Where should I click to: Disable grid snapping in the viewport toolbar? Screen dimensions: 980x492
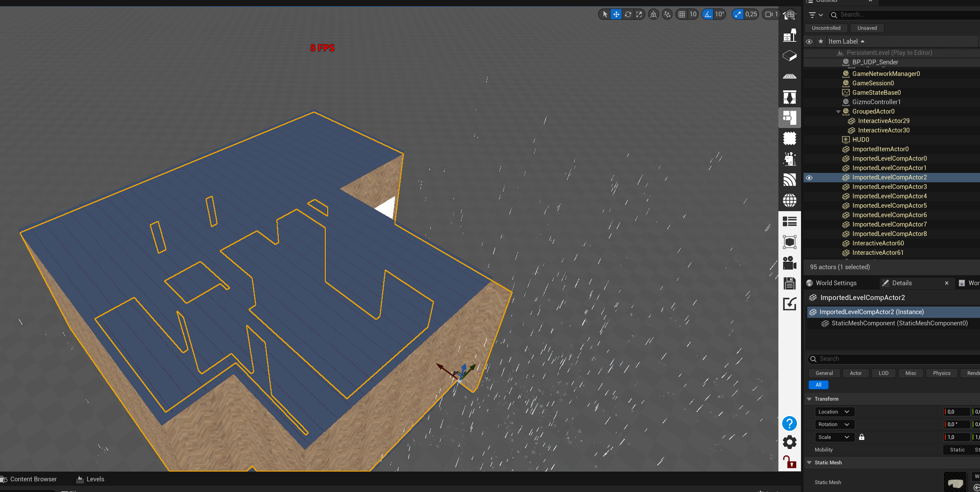coord(682,14)
